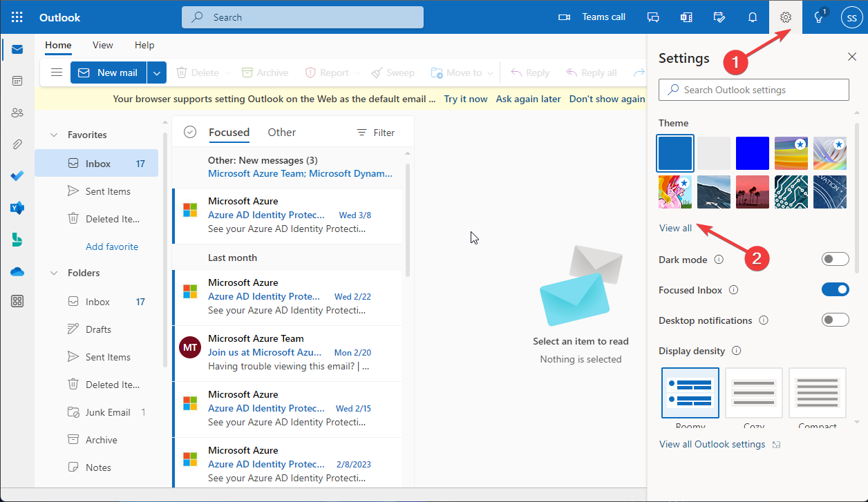This screenshot has width=868, height=502.
Task: Open the Junk Email folder
Action: [96, 412]
